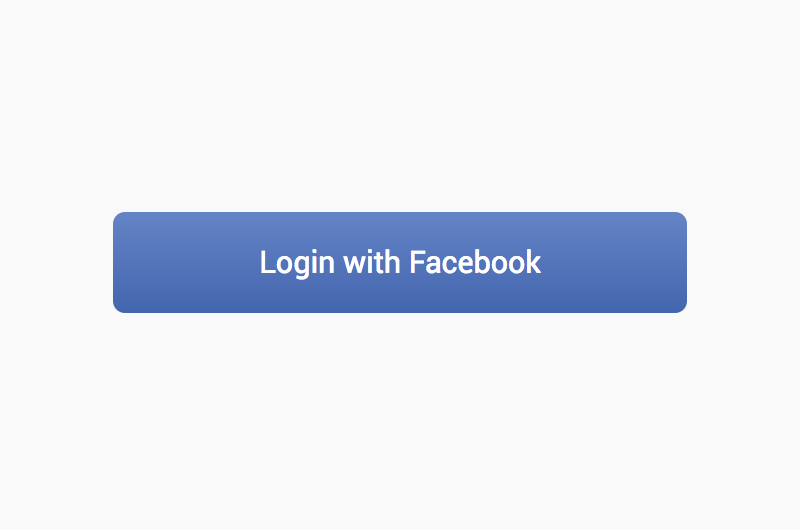Select the blue Login with Facebook button
Image resolution: width=800 pixels, height=530 pixels.
click(x=400, y=262)
